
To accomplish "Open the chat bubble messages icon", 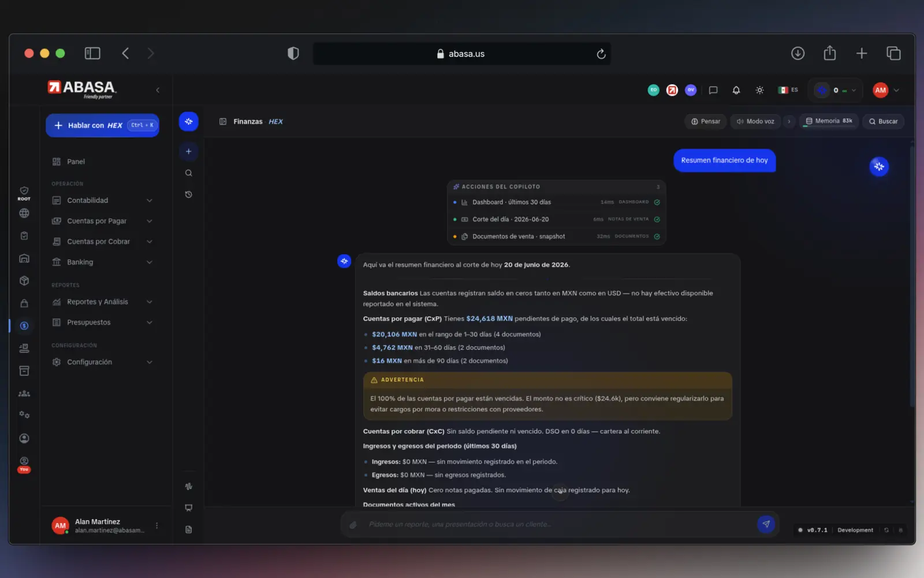I will pyautogui.click(x=713, y=90).
